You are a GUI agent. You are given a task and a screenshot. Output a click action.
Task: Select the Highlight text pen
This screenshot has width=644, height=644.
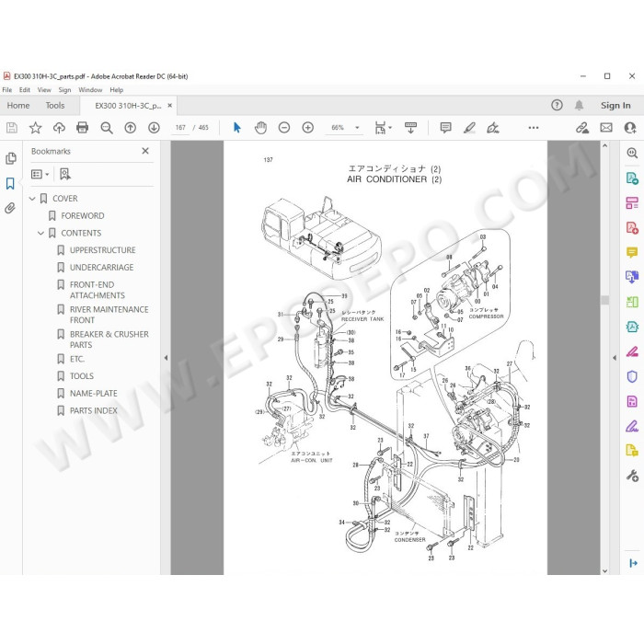tap(469, 128)
